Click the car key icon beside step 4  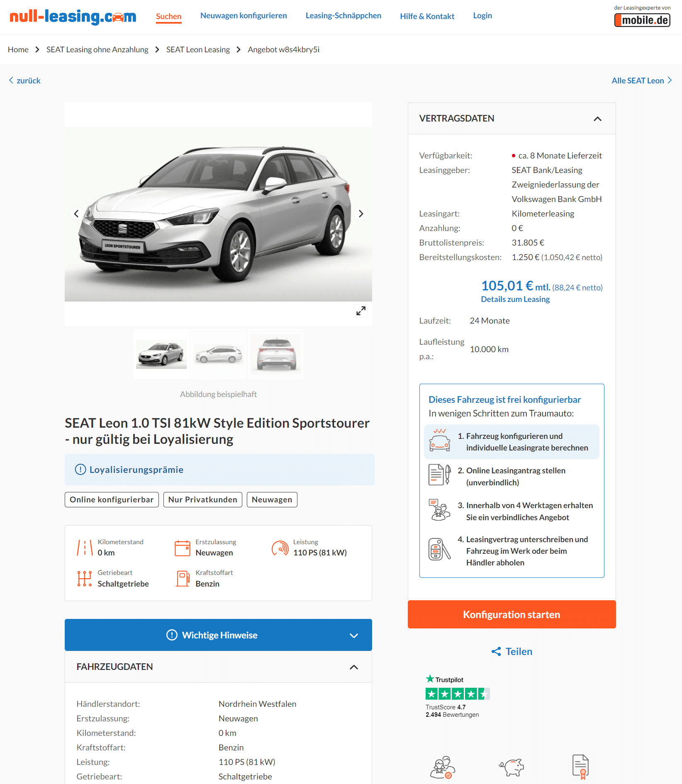440,549
